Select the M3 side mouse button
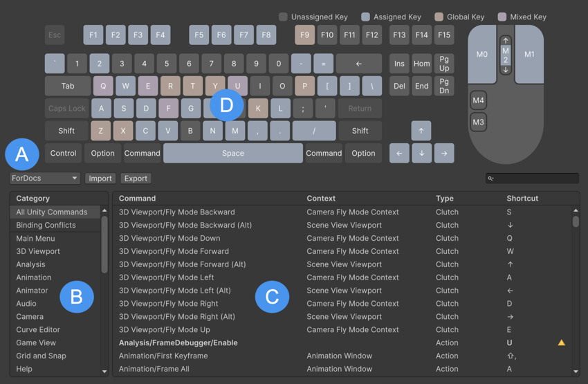 tap(478, 122)
